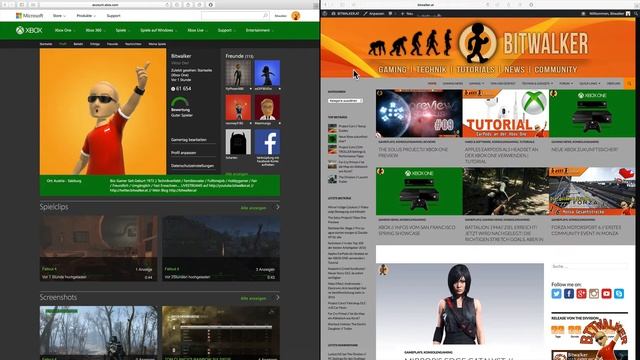Viewport: 640px width, 360px height.
Task: Open the Google Plus follow icon
Action: point(581,293)
